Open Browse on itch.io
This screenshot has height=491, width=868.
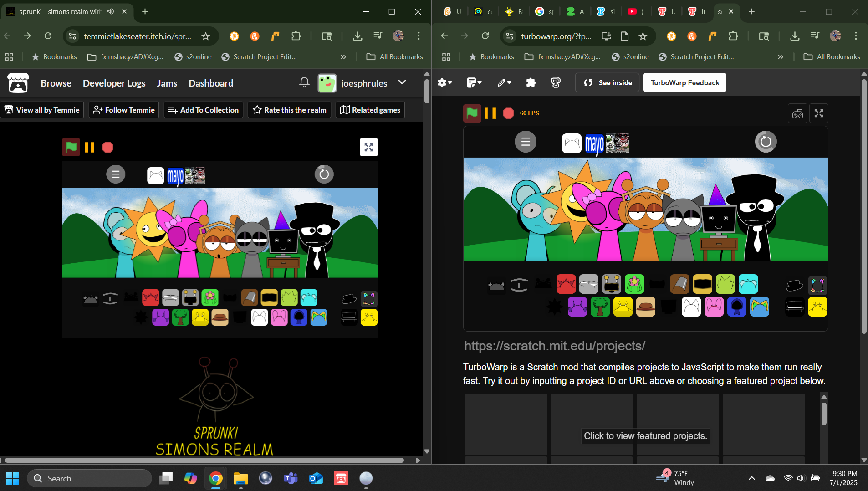[56, 83]
